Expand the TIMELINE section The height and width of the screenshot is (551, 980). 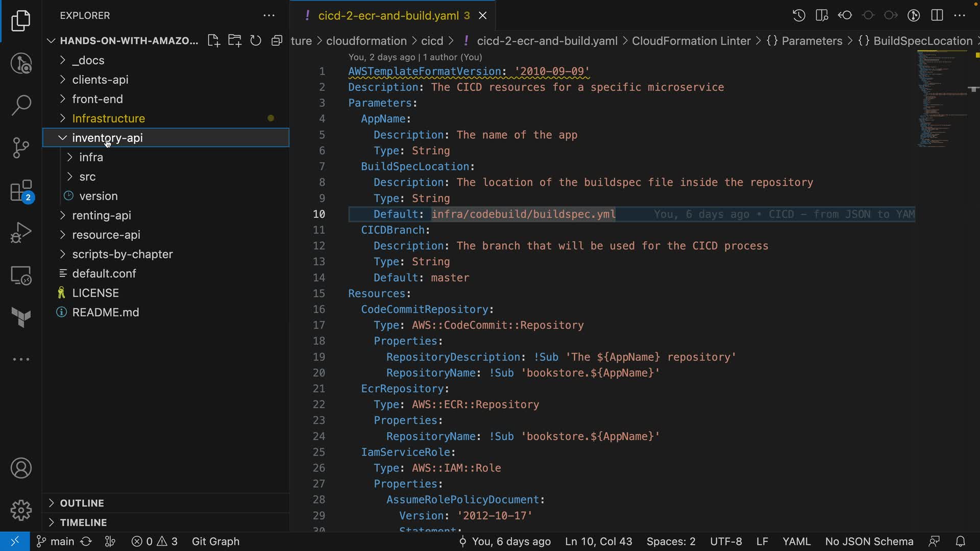point(83,522)
